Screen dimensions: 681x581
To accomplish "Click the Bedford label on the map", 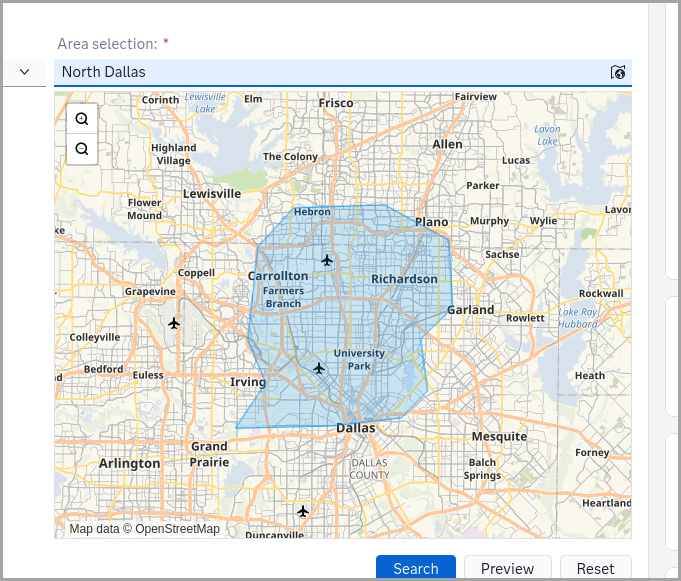I will point(103,369).
